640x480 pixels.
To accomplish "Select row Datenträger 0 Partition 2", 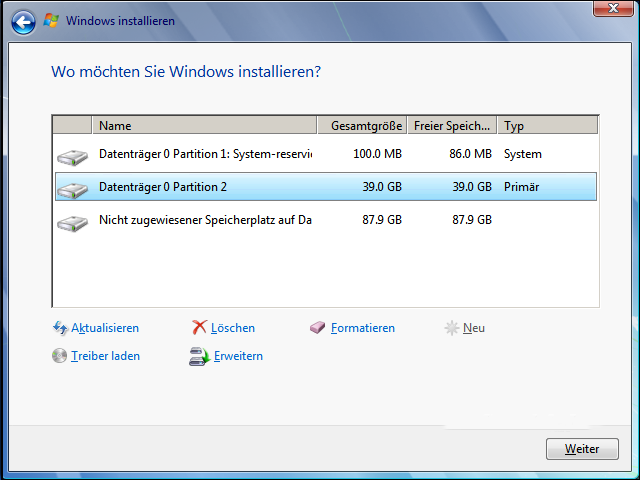I will pyautogui.click(x=326, y=187).
